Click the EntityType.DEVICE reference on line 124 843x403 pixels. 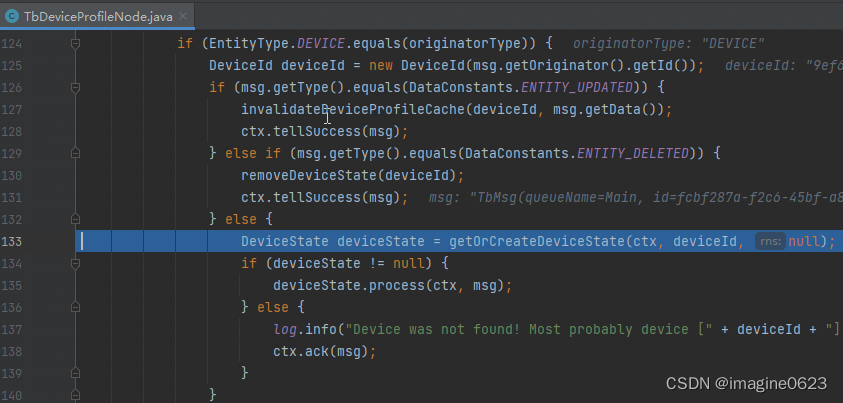(x=277, y=44)
